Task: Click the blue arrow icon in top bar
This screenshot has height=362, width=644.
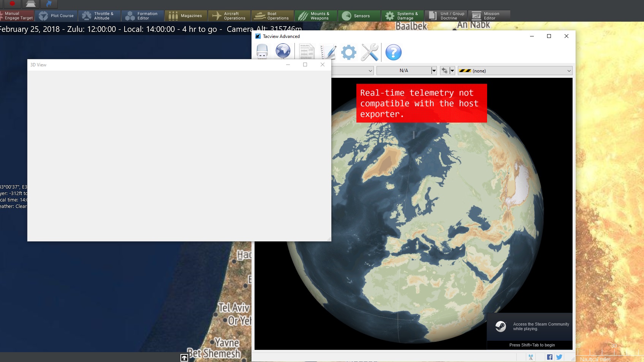Action: click(49, 4)
